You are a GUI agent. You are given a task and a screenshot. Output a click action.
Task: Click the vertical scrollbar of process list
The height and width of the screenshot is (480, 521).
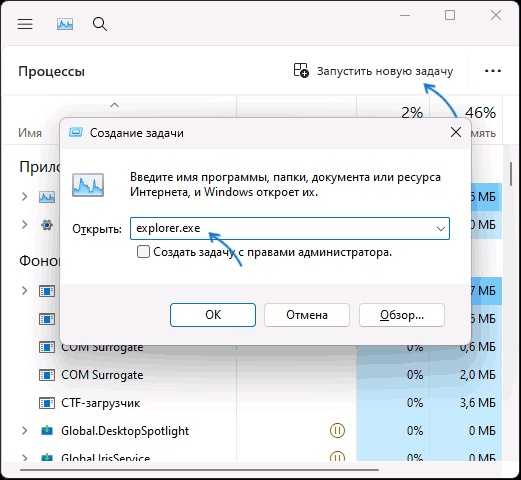[x=511, y=173]
